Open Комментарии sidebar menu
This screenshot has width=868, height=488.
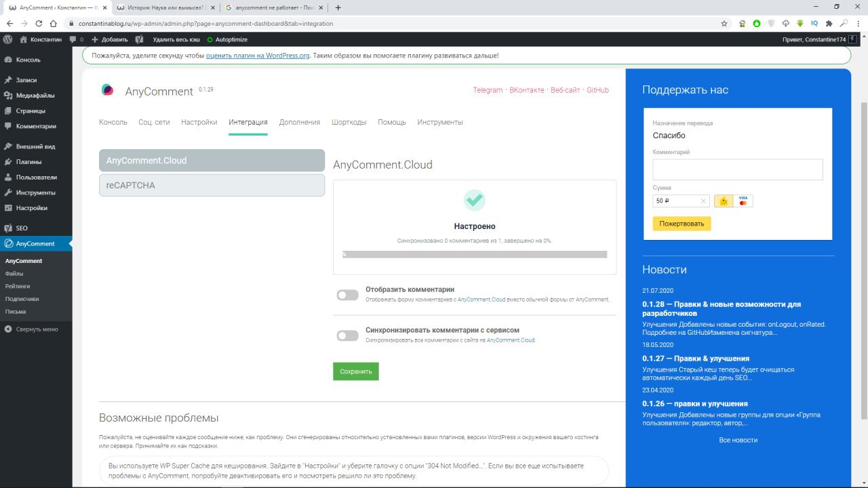coord(36,126)
